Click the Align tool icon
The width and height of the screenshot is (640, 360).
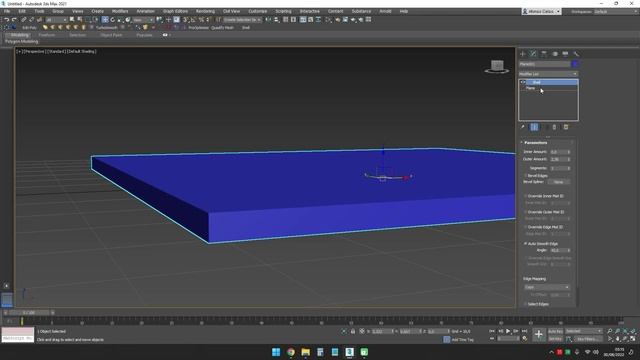(x=277, y=20)
